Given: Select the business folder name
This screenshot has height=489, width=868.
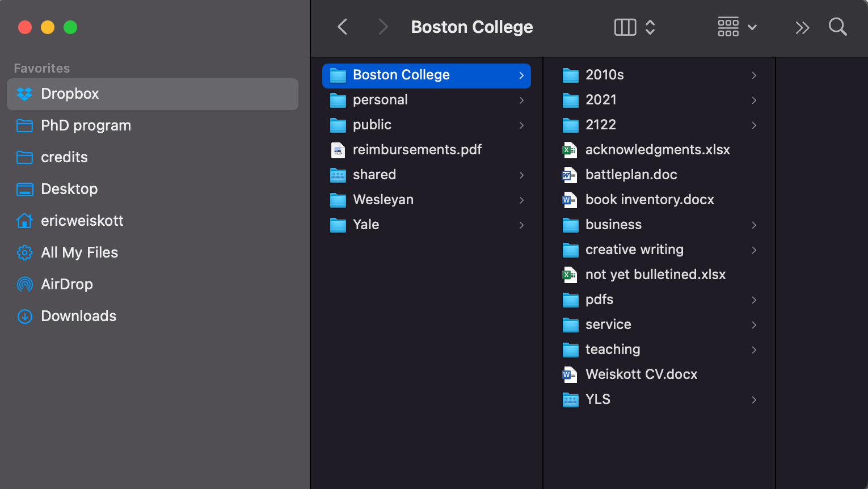Looking at the screenshot, I should tap(613, 225).
